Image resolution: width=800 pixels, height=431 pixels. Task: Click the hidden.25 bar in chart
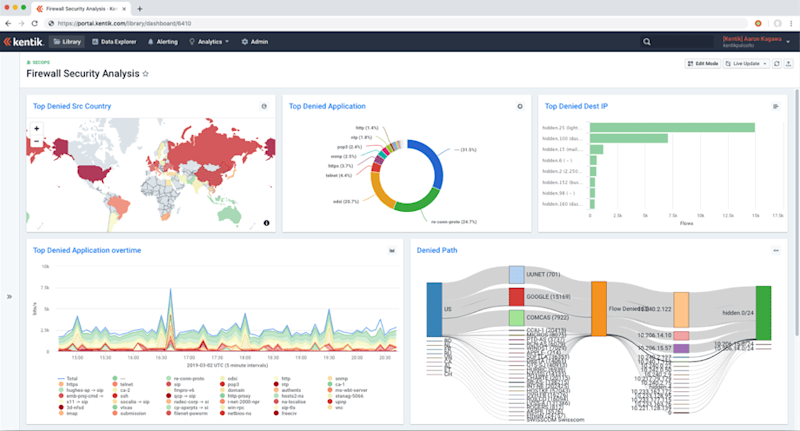[672, 128]
